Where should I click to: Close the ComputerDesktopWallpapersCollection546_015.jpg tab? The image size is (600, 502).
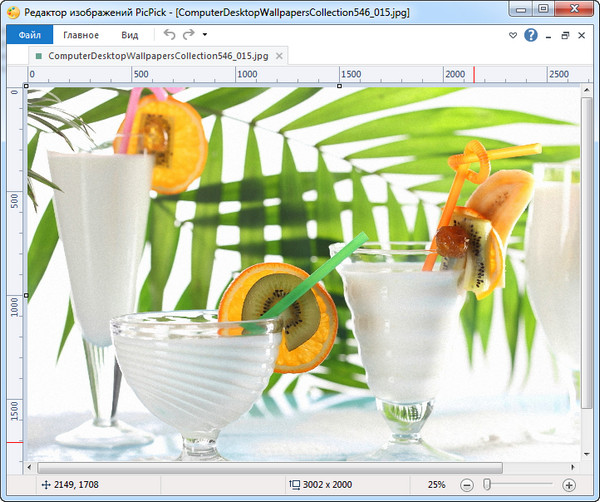click(279, 58)
